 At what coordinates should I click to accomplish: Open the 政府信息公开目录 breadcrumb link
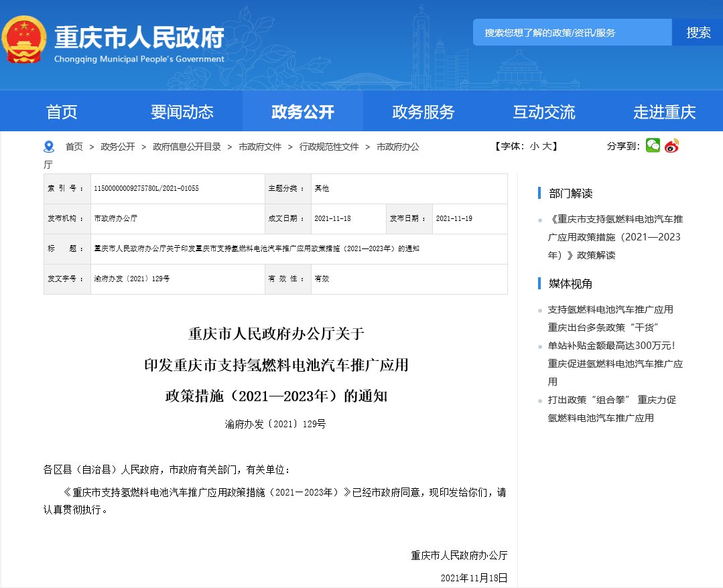pos(187,147)
